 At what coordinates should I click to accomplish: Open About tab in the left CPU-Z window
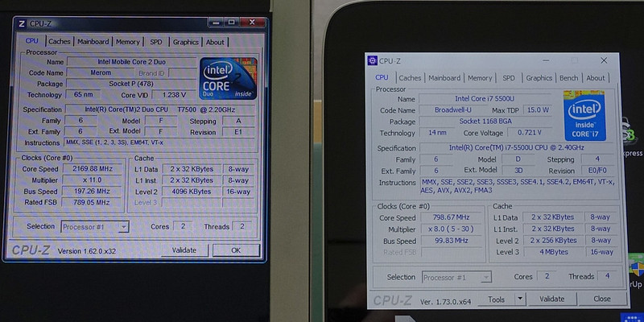click(x=215, y=42)
